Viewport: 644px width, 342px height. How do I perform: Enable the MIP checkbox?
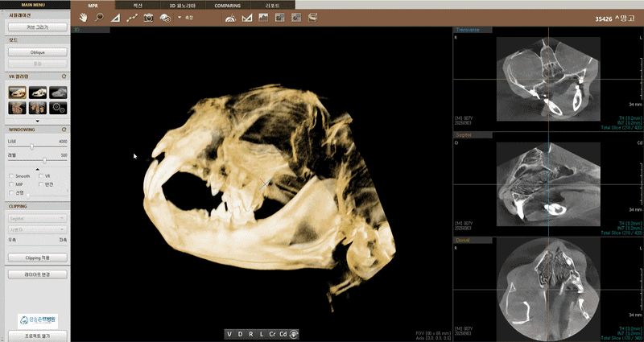pyautogui.click(x=11, y=184)
